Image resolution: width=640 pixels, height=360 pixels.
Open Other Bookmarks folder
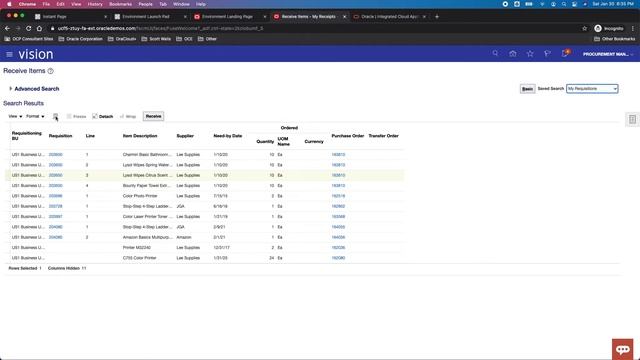point(614,39)
